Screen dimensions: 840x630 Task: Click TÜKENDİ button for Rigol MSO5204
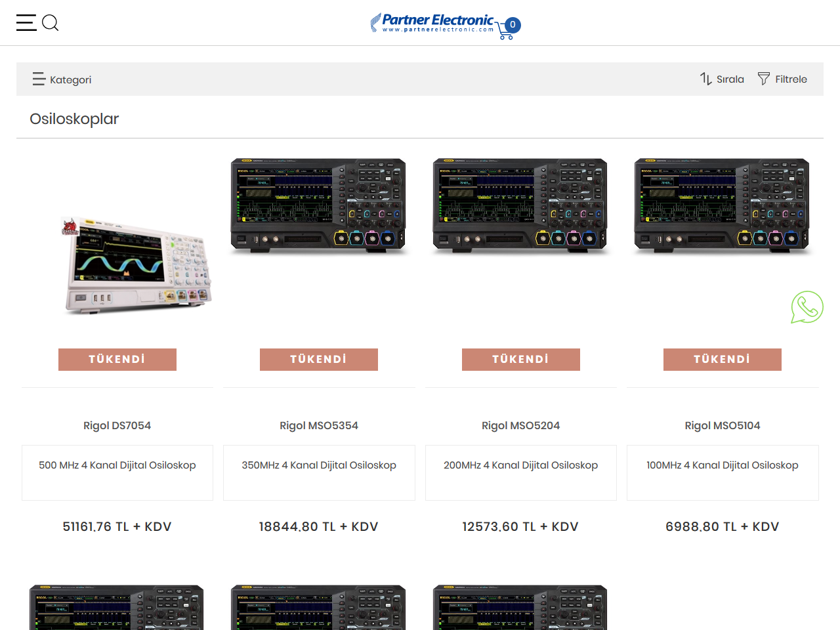pyautogui.click(x=521, y=360)
